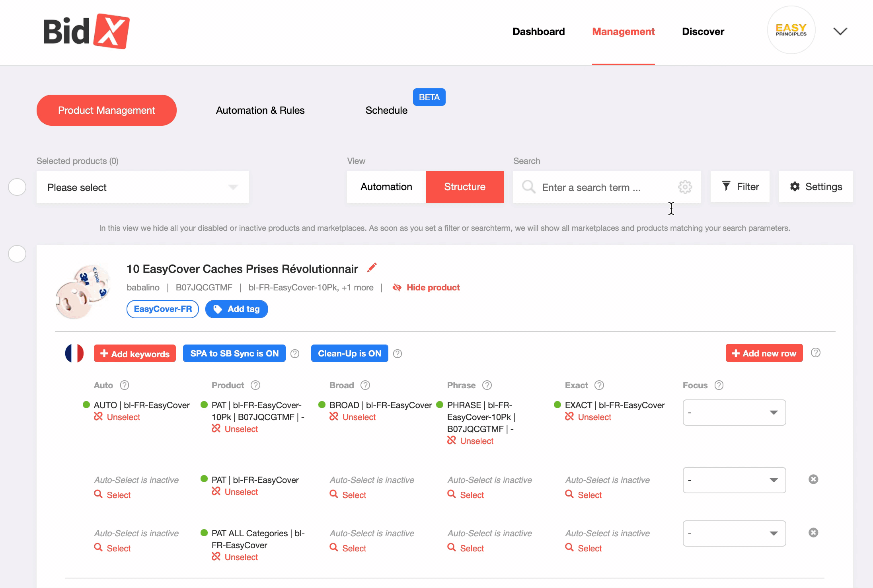Viewport: 873px width, 588px height.
Task: Toggle SPA to SB Sync
Action: point(234,353)
